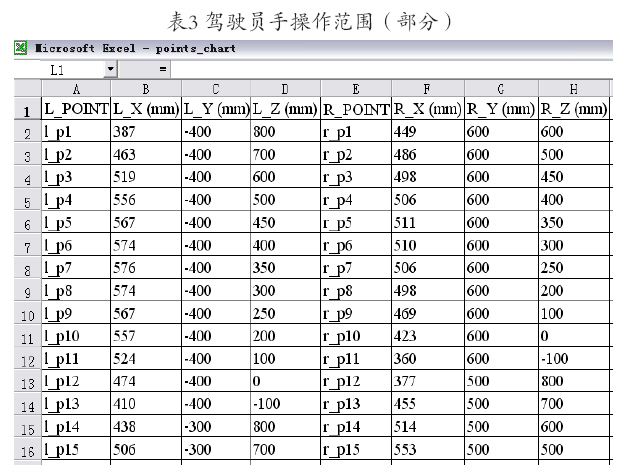This screenshot has width=628, height=475.
Task: Select column D header
Action: click(x=285, y=89)
